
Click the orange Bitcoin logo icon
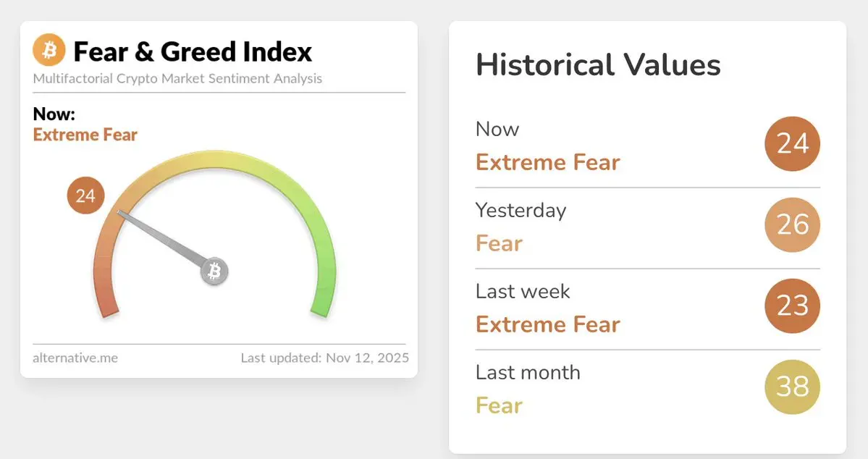(49, 50)
